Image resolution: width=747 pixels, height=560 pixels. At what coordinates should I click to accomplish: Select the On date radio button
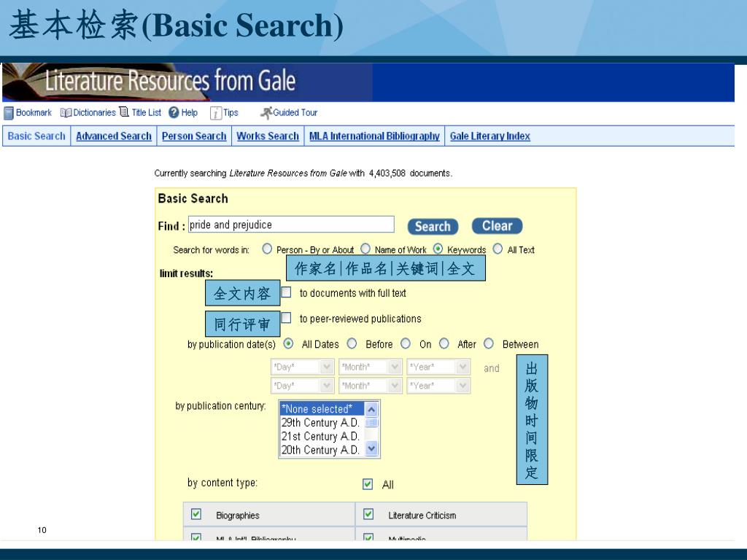click(406, 343)
